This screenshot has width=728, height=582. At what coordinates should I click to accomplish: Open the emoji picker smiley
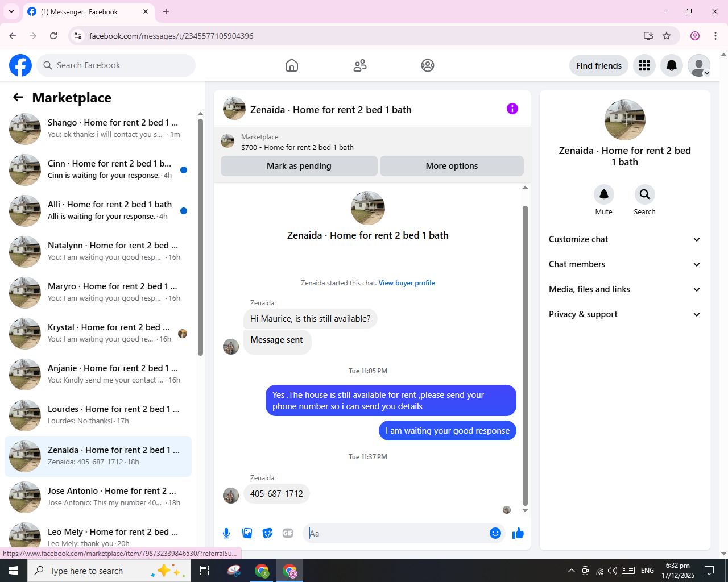click(x=495, y=533)
